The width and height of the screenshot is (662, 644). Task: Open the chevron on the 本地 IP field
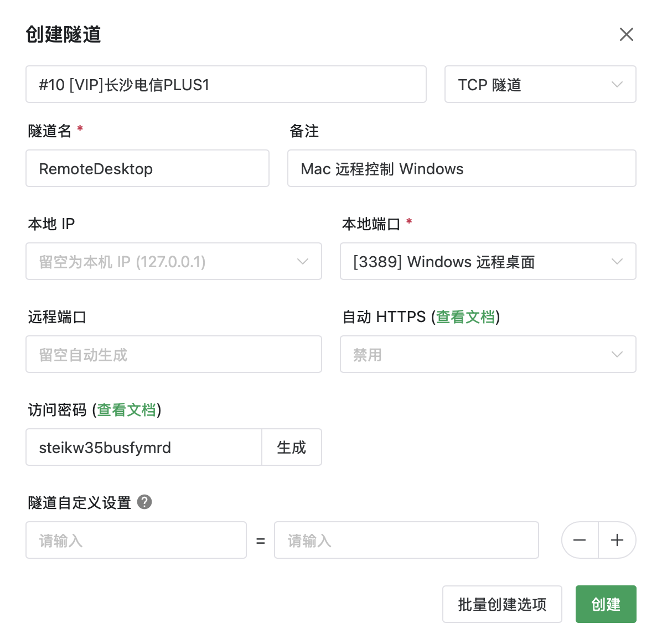(x=303, y=261)
